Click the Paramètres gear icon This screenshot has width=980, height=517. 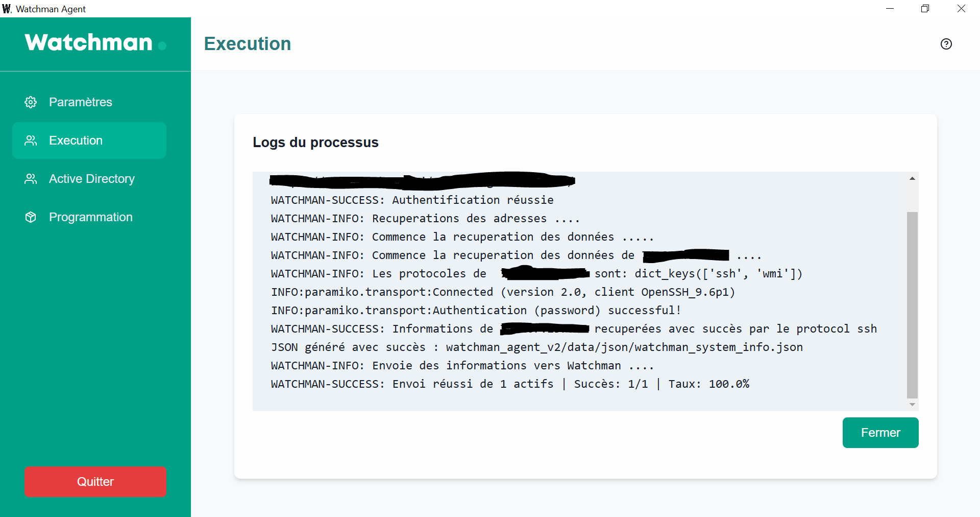coord(31,102)
